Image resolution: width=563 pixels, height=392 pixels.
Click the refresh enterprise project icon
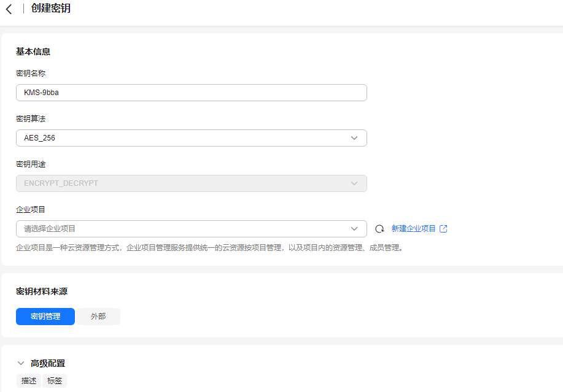tap(379, 229)
